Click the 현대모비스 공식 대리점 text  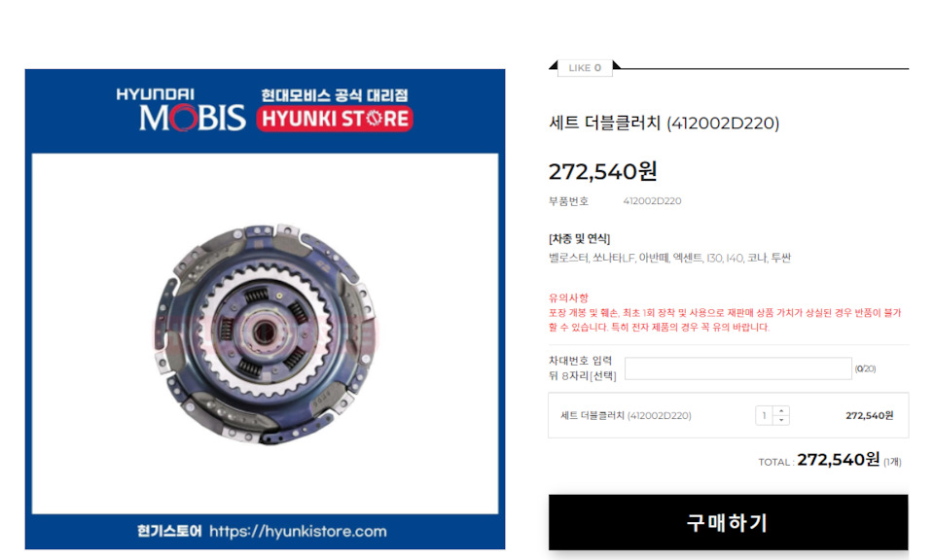point(334,95)
